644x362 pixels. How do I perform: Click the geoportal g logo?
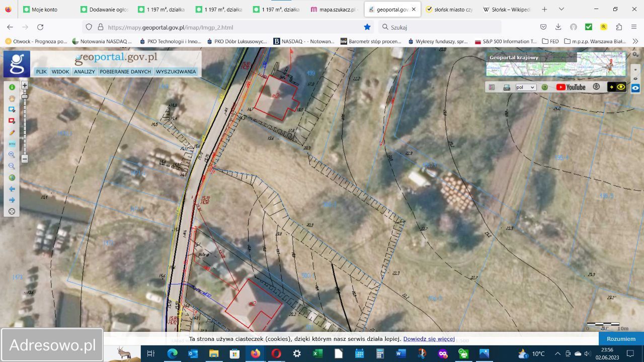[x=17, y=64]
